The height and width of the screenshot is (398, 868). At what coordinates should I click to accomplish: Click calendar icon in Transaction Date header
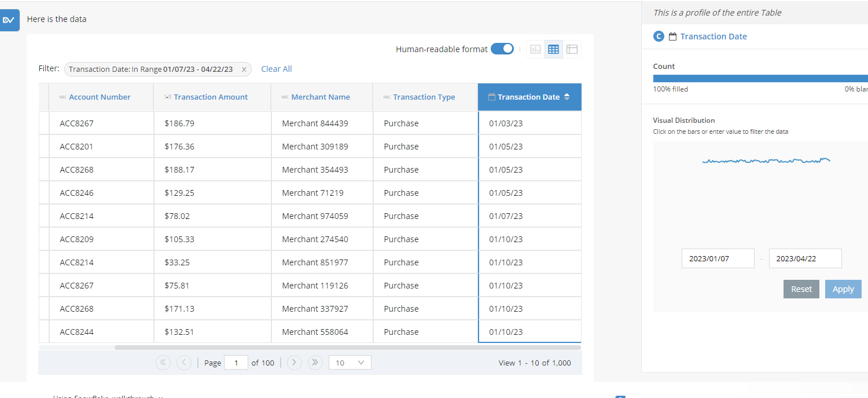click(492, 97)
